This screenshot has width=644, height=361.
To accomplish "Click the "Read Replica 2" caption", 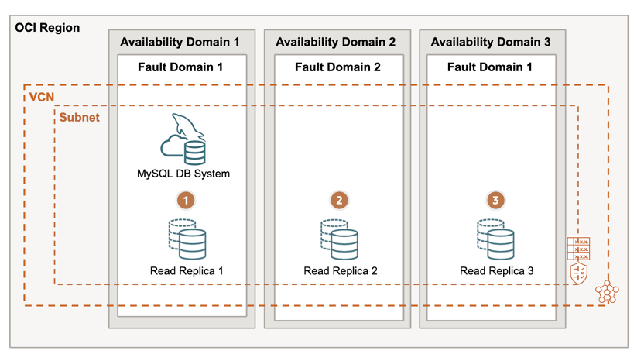I will tap(341, 270).
